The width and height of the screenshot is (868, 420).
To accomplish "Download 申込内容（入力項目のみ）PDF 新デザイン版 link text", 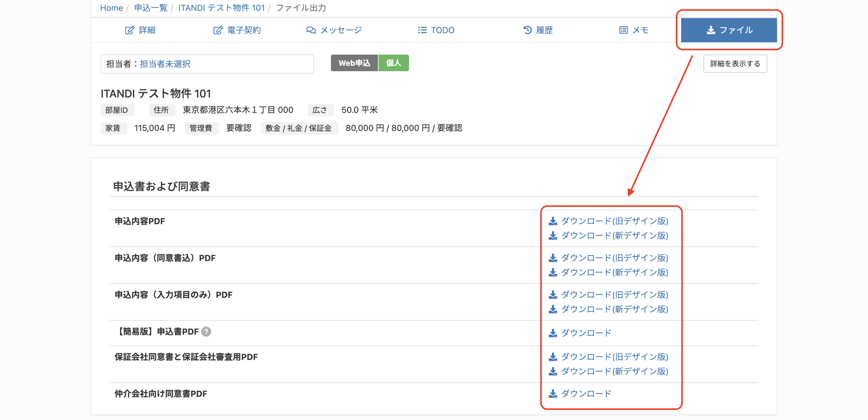I will pyautogui.click(x=614, y=309).
